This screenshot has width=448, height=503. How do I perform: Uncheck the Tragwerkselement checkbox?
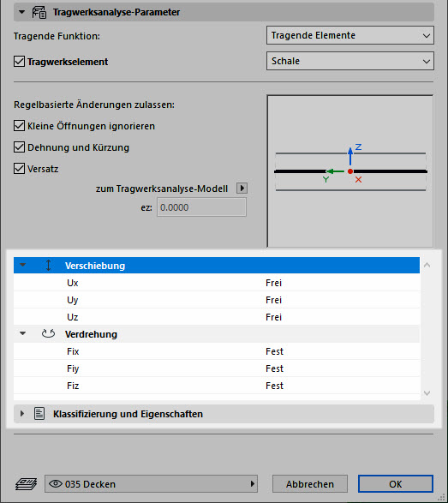tap(19, 62)
